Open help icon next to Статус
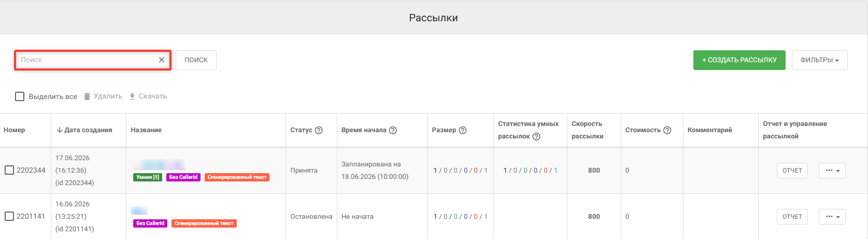The width and height of the screenshot is (868, 239). (x=319, y=130)
